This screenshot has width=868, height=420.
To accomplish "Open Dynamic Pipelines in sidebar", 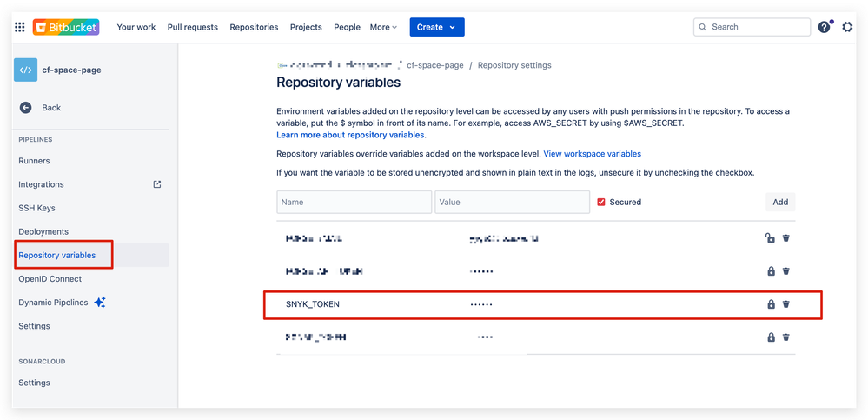I will click(x=53, y=303).
